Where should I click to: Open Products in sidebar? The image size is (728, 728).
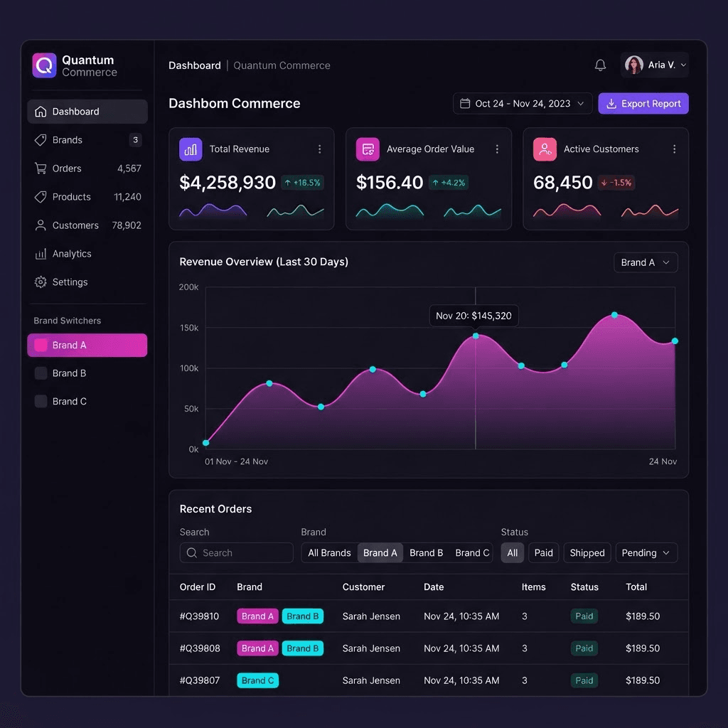(x=87, y=197)
